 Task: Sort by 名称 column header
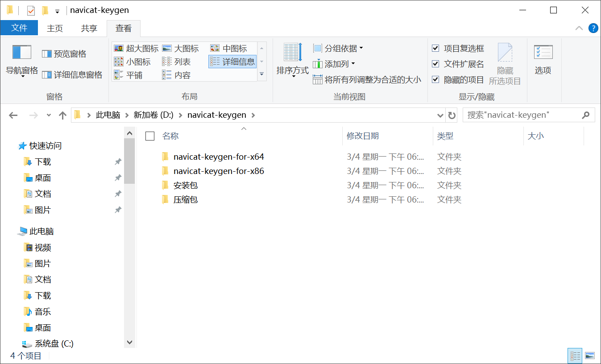coord(170,136)
